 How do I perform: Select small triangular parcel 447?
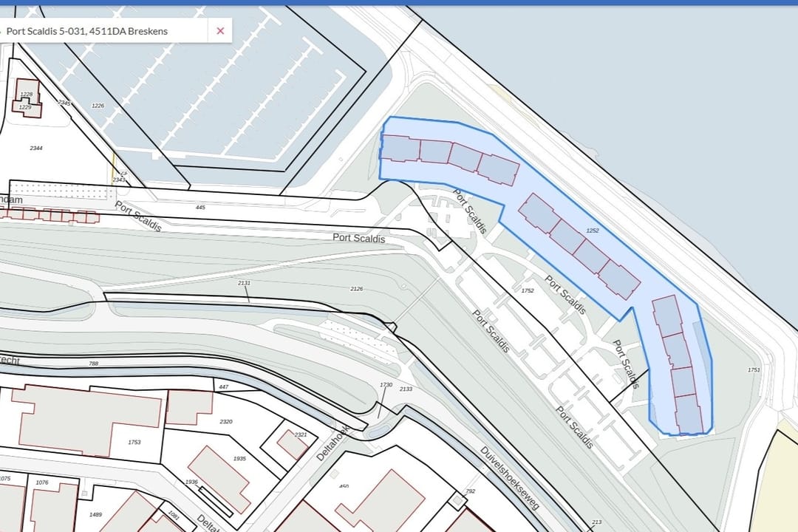(x=224, y=386)
